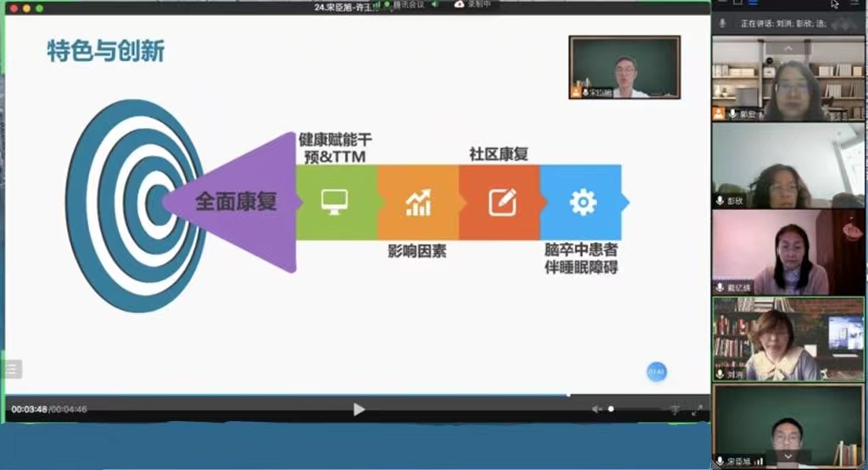Click the blue gear icon block
The image size is (868, 470).
pos(582,202)
